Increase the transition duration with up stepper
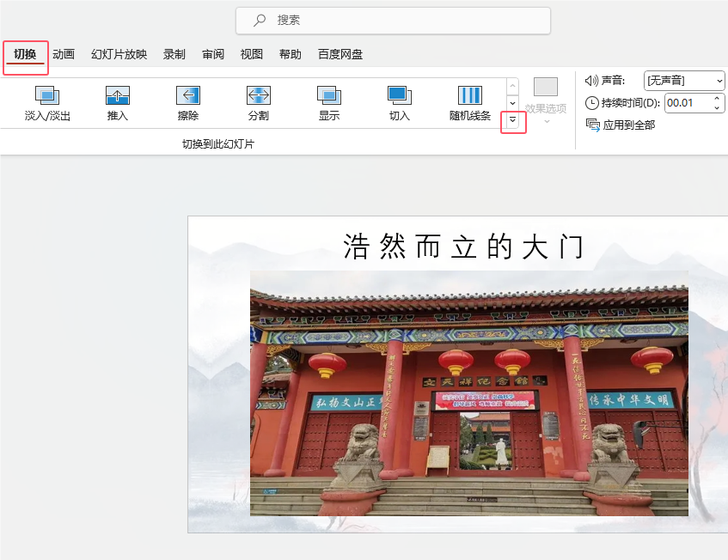 coord(717,99)
